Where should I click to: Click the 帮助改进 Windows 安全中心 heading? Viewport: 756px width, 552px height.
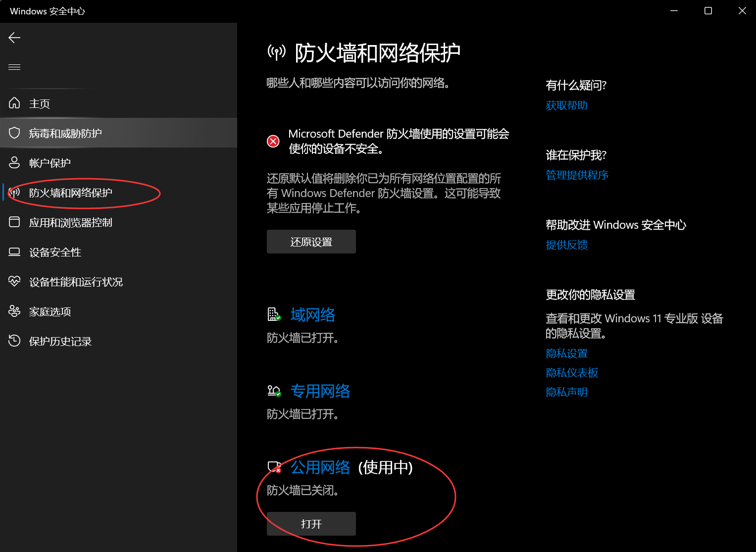point(616,225)
